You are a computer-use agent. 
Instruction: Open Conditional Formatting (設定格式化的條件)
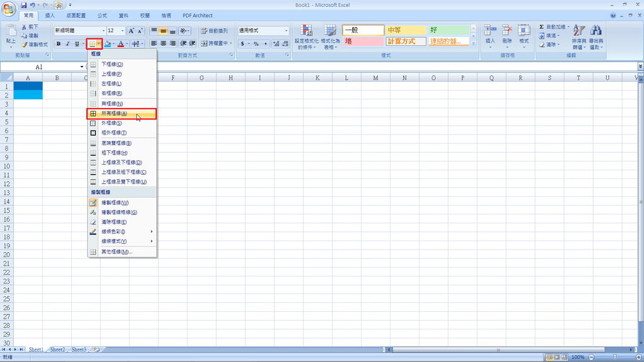[306, 37]
